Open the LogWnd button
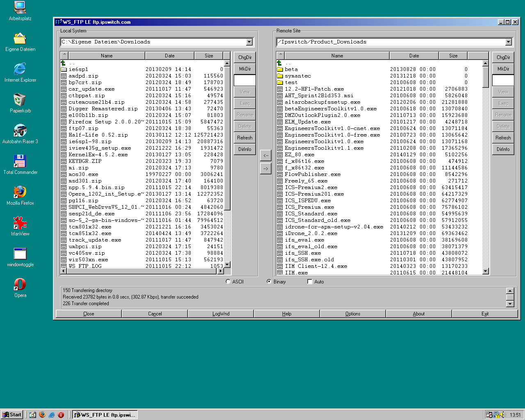 (221, 314)
